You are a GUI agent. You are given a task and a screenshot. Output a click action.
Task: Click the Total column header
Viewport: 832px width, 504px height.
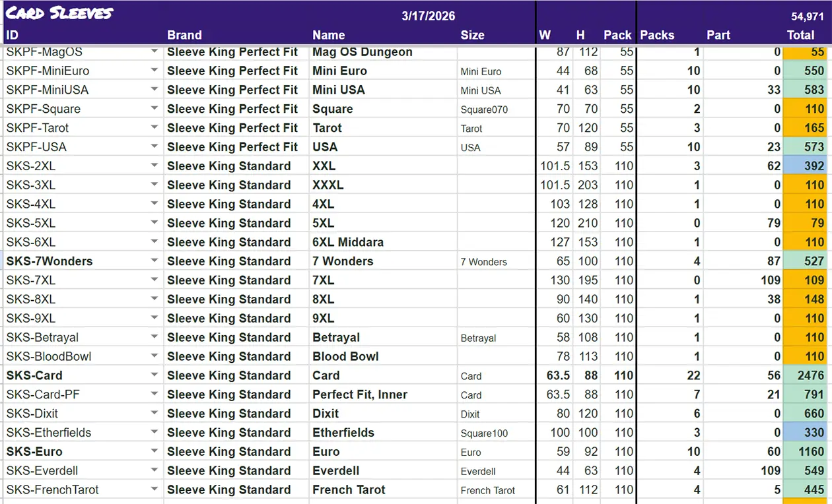800,35
